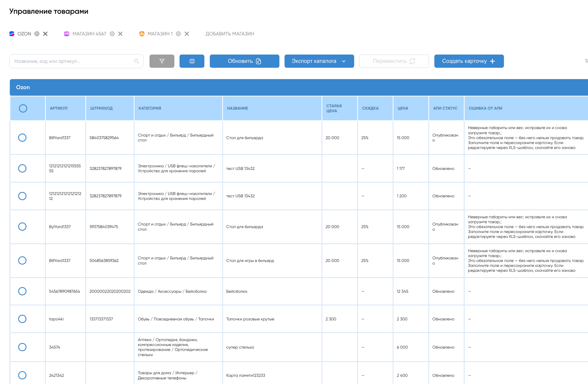Select the супер стелька row
This screenshot has height=384, width=588.
[22, 347]
